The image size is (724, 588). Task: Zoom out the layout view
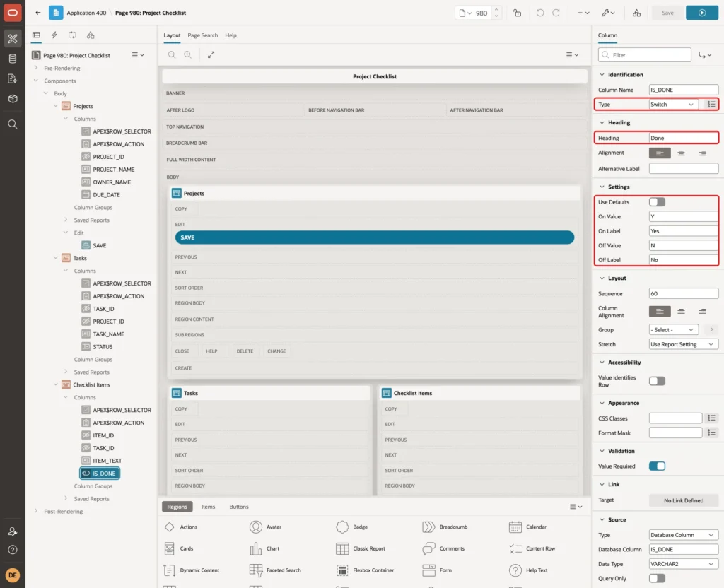(172, 55)
